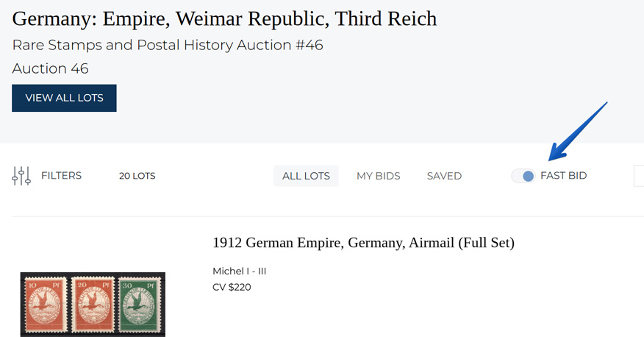
Task: Click the Auction 46 text
Action: pos(50,68)
